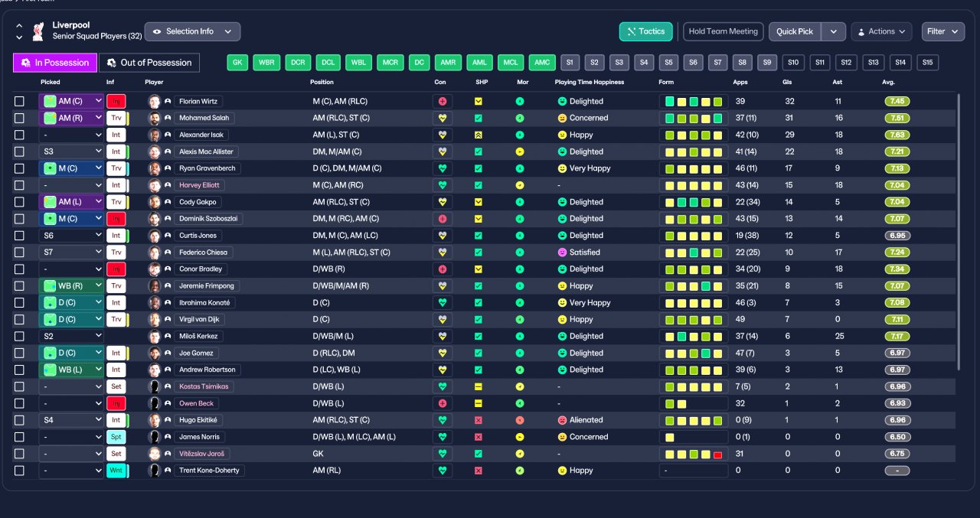Tick the checkbox for Miloš Kerkez
This screenshot has width=980, height=518.
[19, 336]
